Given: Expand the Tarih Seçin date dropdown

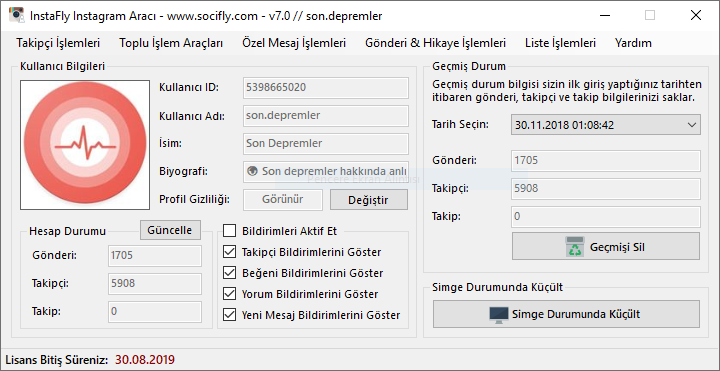Looking at the screenshot, I should click(606, 125).
